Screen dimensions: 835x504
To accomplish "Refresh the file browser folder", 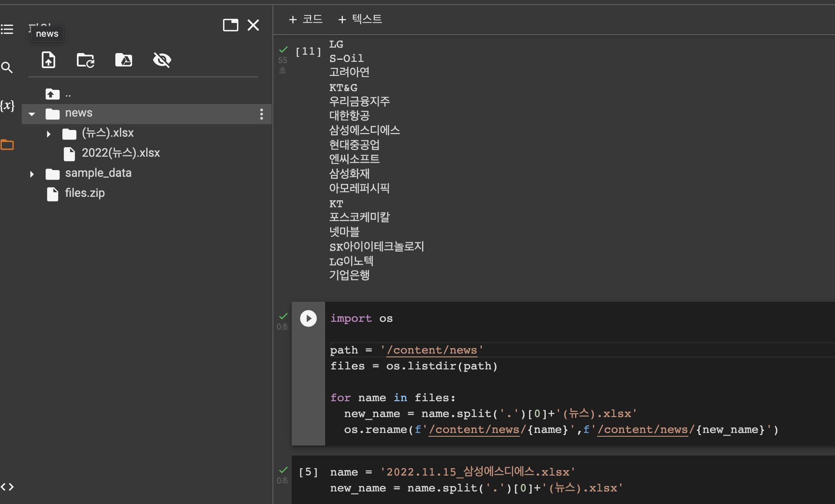I will click(x=86, y=60).
